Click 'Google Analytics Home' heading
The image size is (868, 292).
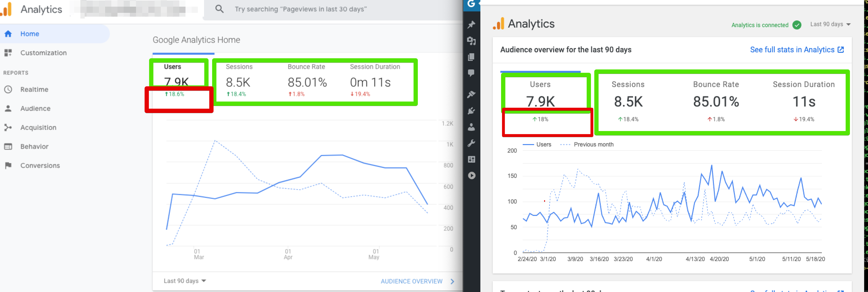(x=196, y=40)
